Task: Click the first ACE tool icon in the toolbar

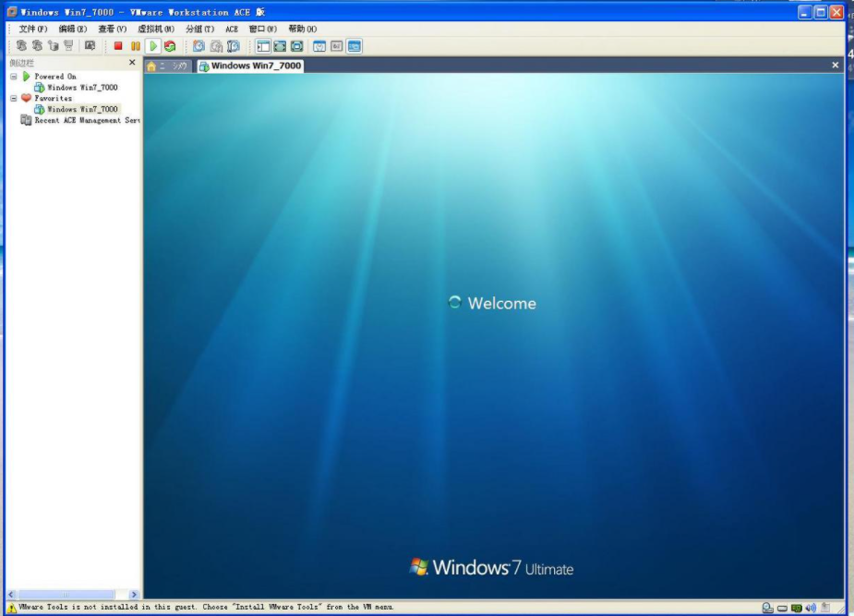Action: click(21, 46)
